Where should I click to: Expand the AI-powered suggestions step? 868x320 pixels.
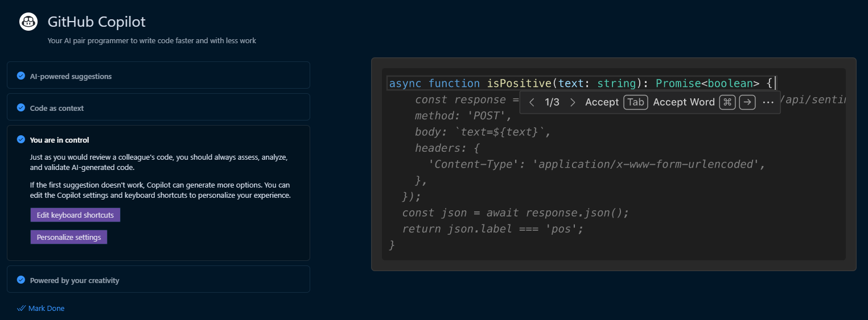158,75
